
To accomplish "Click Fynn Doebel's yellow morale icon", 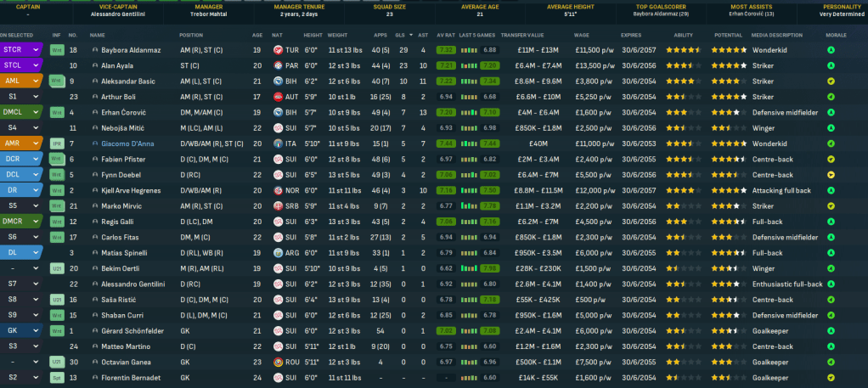I will [830, 175].
